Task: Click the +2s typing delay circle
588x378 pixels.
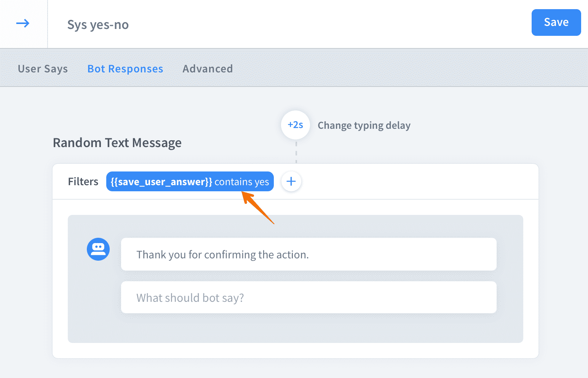Action: pyautogui.click(x=296, y=125)
